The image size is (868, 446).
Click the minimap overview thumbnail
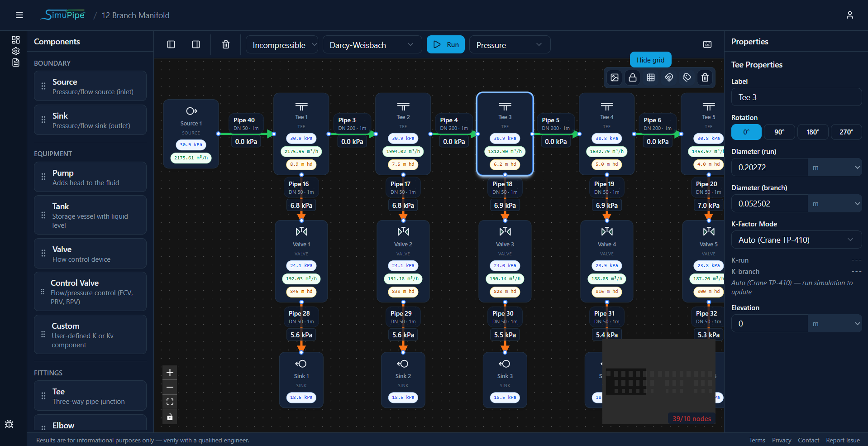[658, 382]
